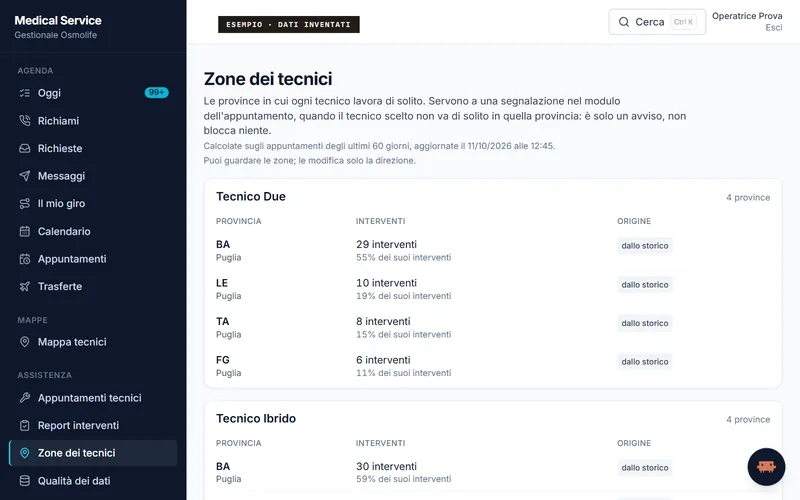This screenshot has height=500, width=800.
Task: Open the floating assistant bot button
Action: tap(766, 467)
